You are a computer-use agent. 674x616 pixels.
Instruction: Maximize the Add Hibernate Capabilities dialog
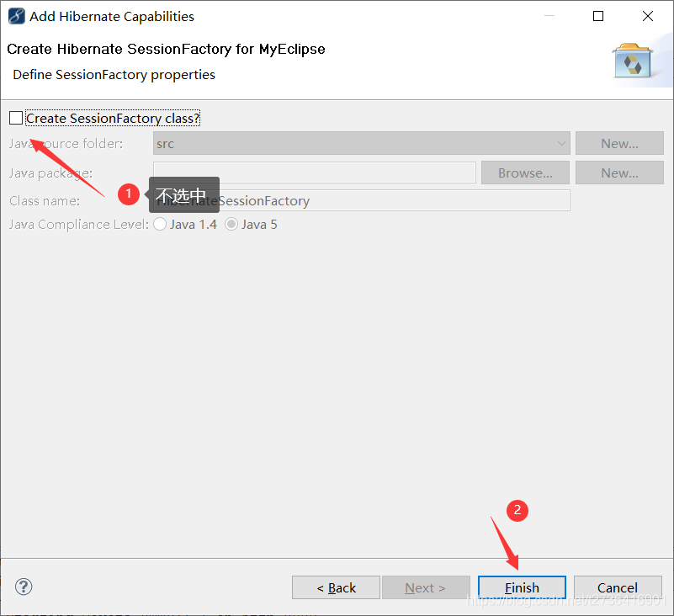coord(598,16)
